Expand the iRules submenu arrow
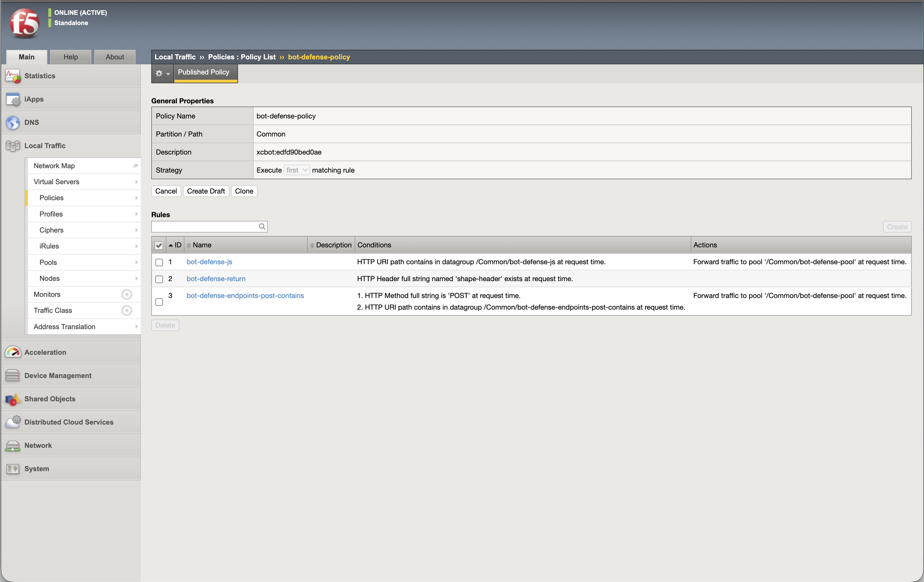The height and width of the screenshot is (582, 924). [x=136, y=246]
